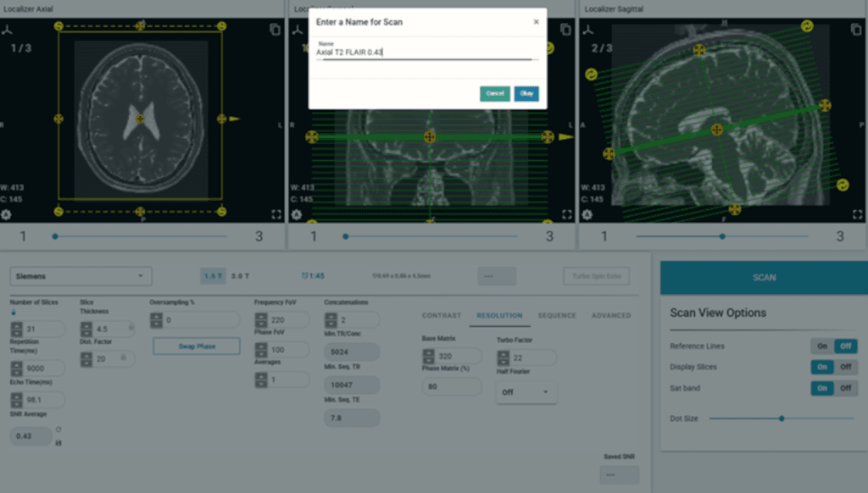Open the Sequence tab
The width and height of the screenshot is (868, 493).
click(x=556, y=316)
